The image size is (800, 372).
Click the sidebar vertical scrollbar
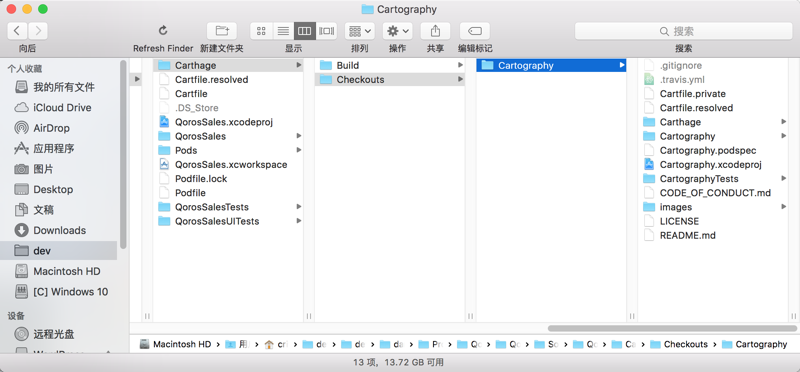pos(123,154)
